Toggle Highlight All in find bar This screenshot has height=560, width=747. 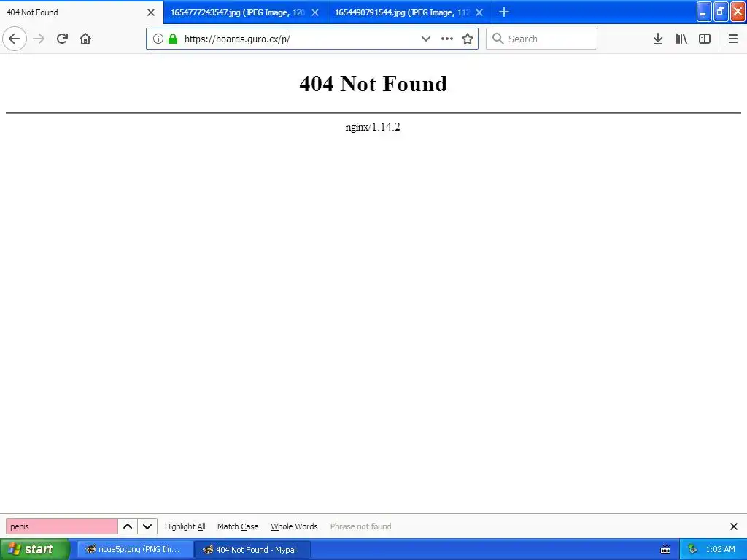pos(185,526)
